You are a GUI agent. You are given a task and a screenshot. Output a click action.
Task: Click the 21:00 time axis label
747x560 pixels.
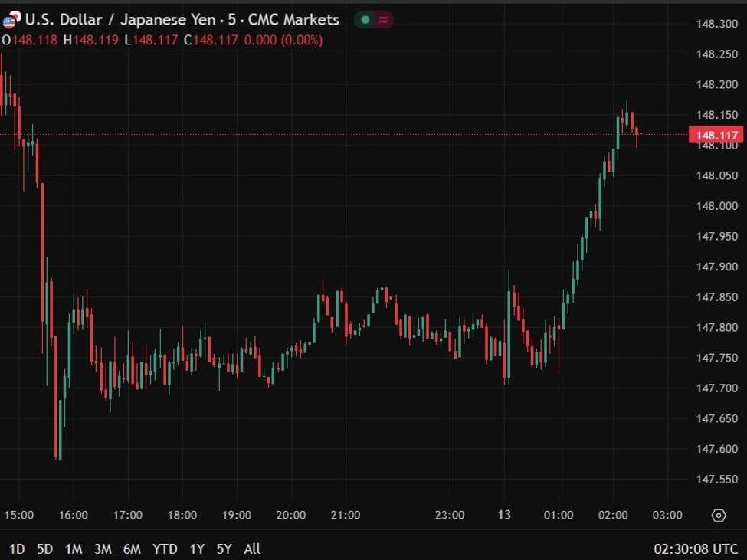tap(346, 515)
